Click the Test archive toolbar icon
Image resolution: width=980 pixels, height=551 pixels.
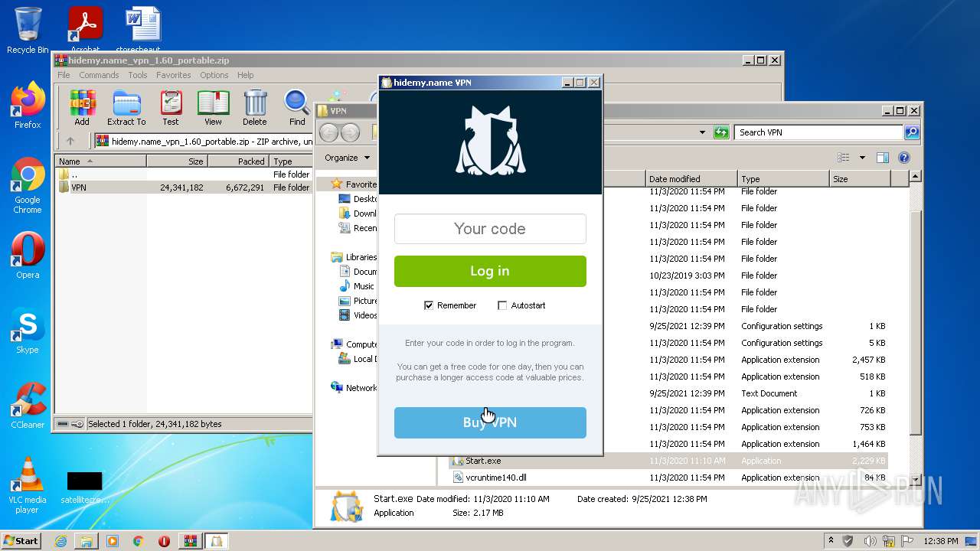coord(171,108)
